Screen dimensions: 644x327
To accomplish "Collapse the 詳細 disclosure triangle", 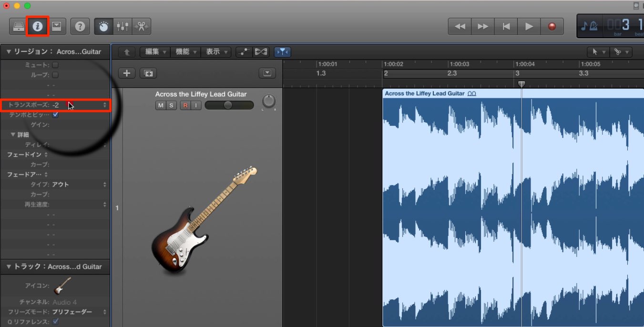I will (x=13, y=135).
